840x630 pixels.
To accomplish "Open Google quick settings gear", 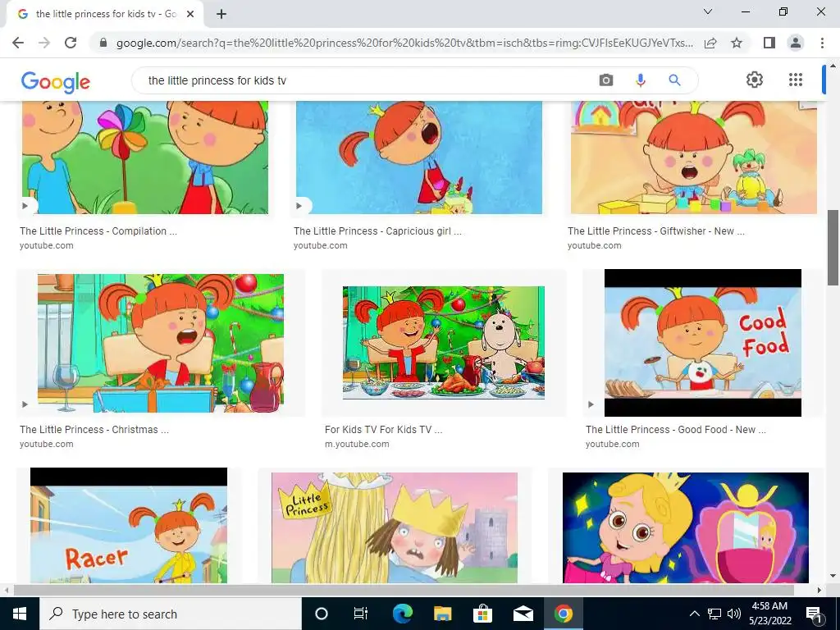I will (x=755, y=80).
